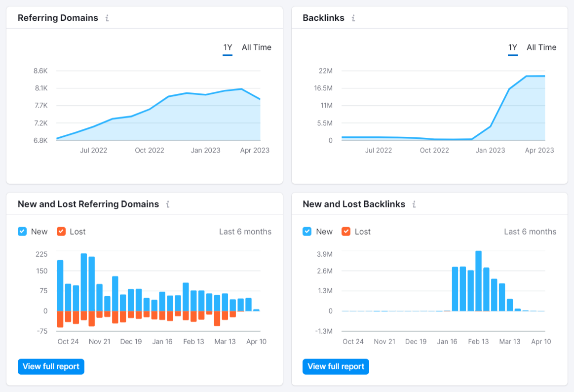
Task: Switch Backlinks chart to All Time view
Action: point(541,47)
